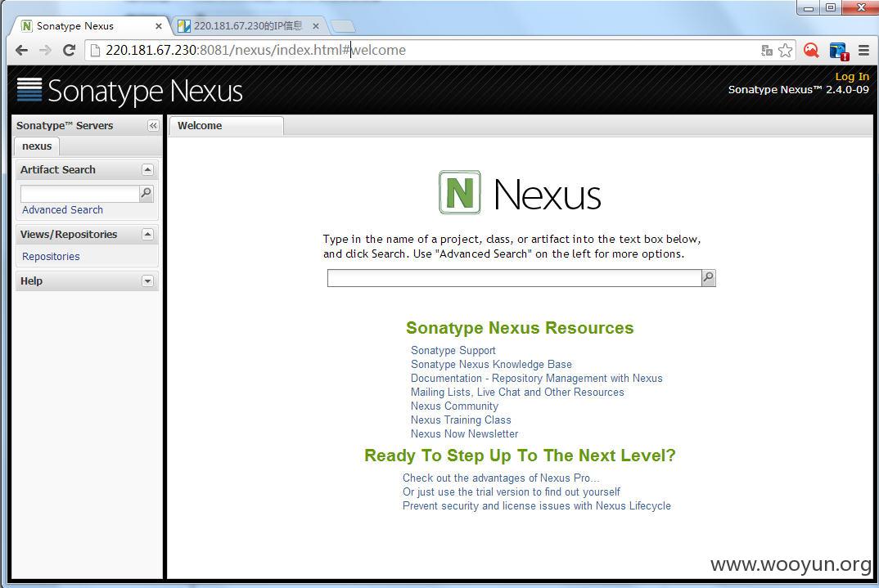
Task: Close the Sonatype Nexus browser tab
Action: (x=159, y=25)
